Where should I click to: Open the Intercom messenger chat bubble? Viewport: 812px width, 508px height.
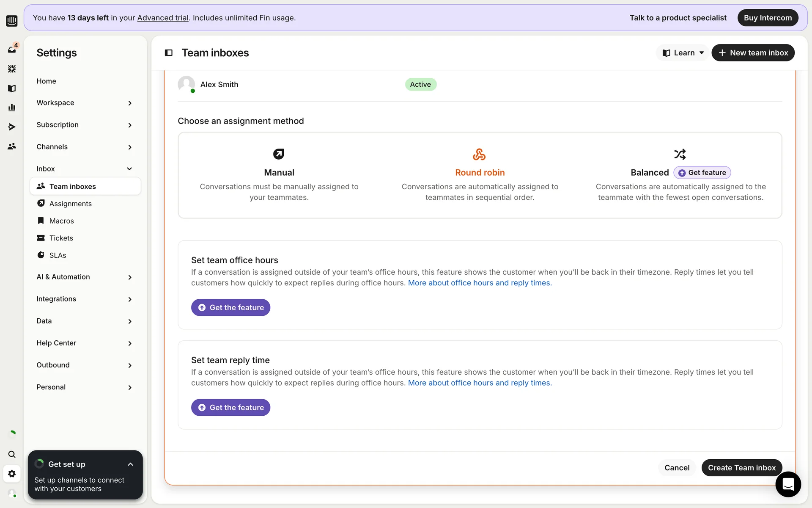[x=788, y=484]
